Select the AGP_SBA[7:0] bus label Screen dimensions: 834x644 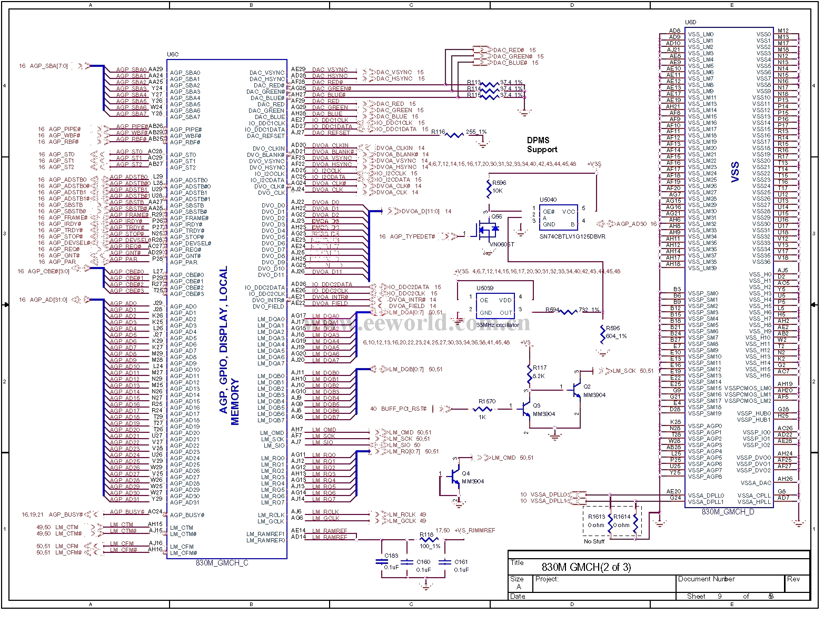pos(48,66)
